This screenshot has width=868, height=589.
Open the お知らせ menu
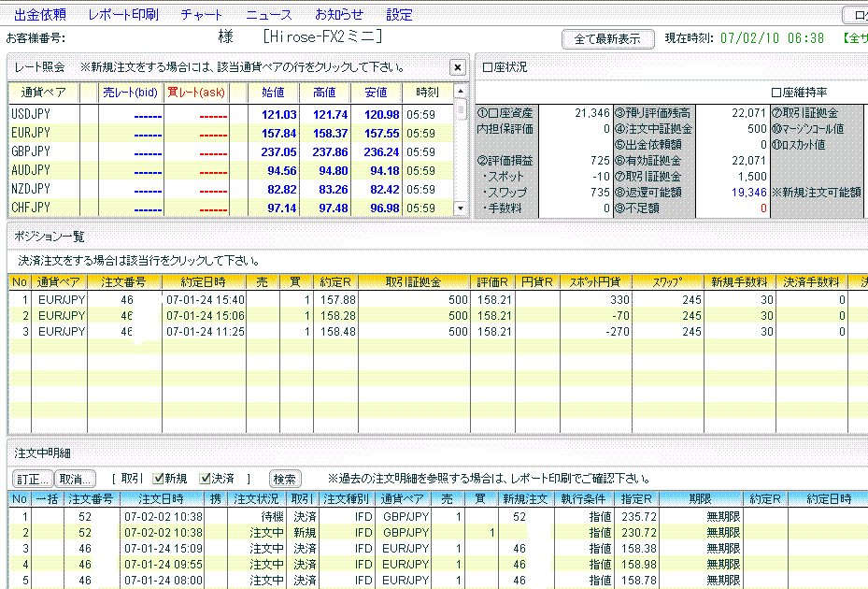[339, 15]
